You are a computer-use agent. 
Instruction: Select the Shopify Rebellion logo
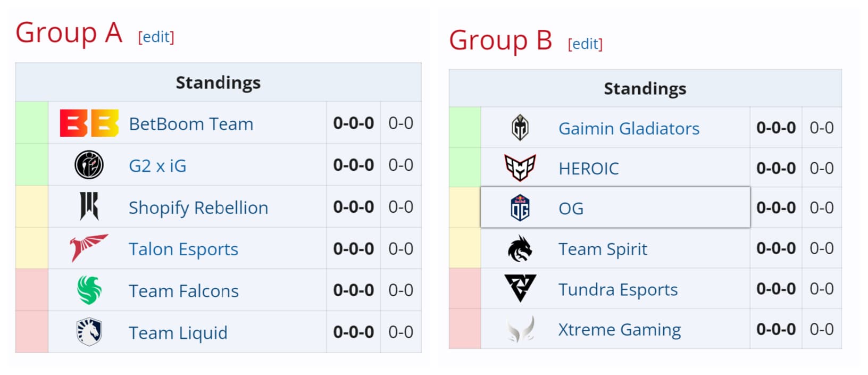(x=88, y=206)
